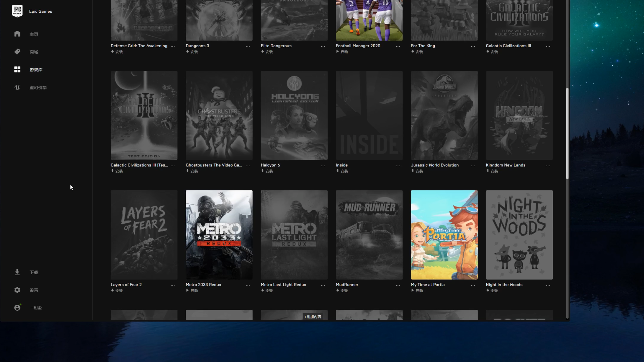644x362 pixels.
Task: Open the user account avatar icon
Action: click(17, 308)
